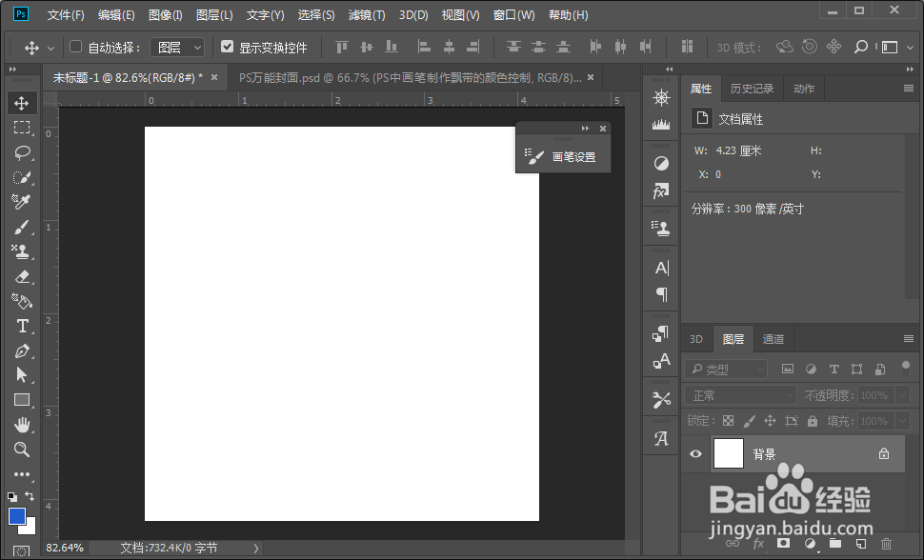924x560 pixels.
Task: Open the Window menu
Action: (513, 15)
